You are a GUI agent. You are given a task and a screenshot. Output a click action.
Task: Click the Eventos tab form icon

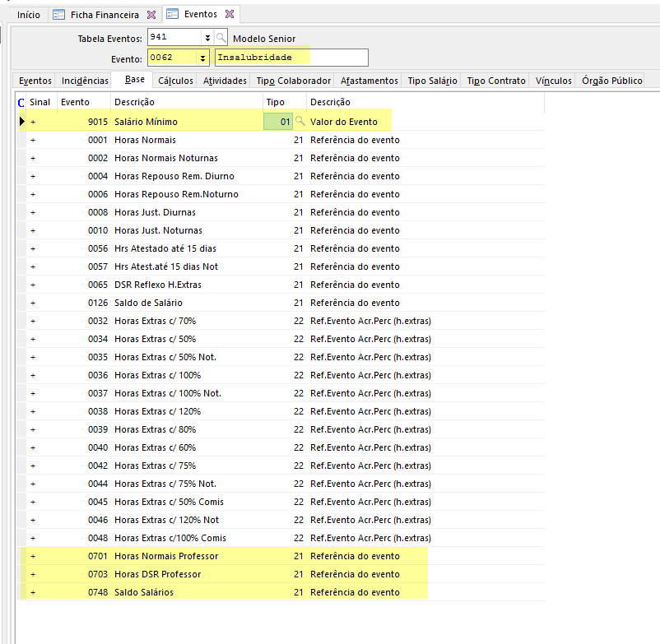point(173,15)
